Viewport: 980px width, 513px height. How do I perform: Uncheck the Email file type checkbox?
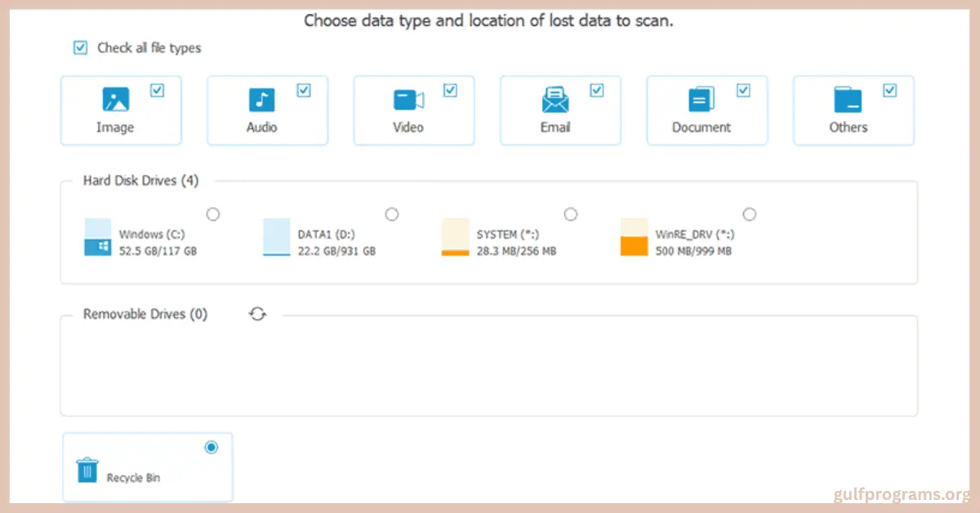click(597, 91)
